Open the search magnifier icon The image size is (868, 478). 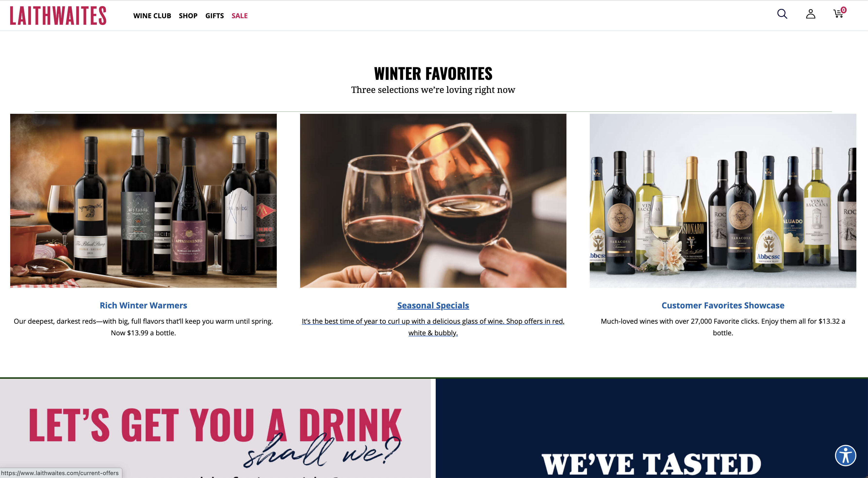[x=782, y=14]
